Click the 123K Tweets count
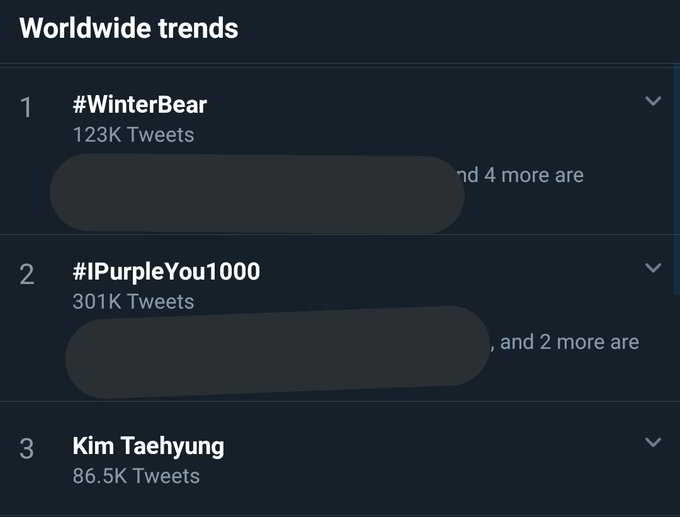The height and width of the screenshot is (517, 680). (133, 134)
